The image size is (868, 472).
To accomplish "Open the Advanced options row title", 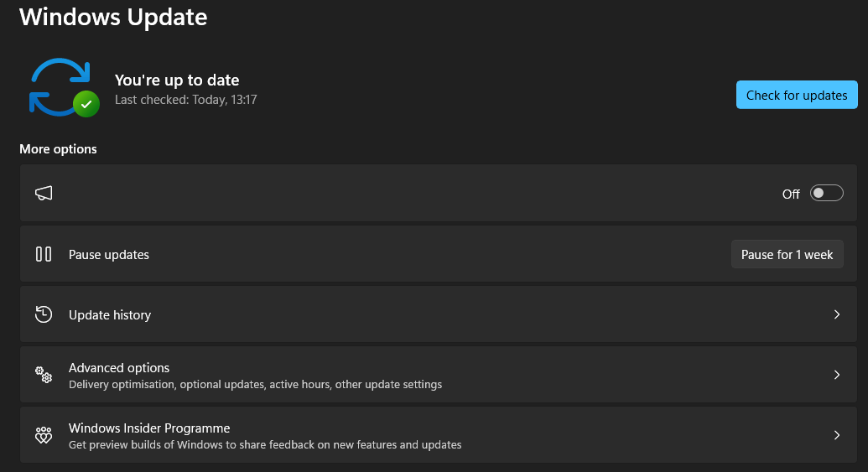I will coord(119,367).
